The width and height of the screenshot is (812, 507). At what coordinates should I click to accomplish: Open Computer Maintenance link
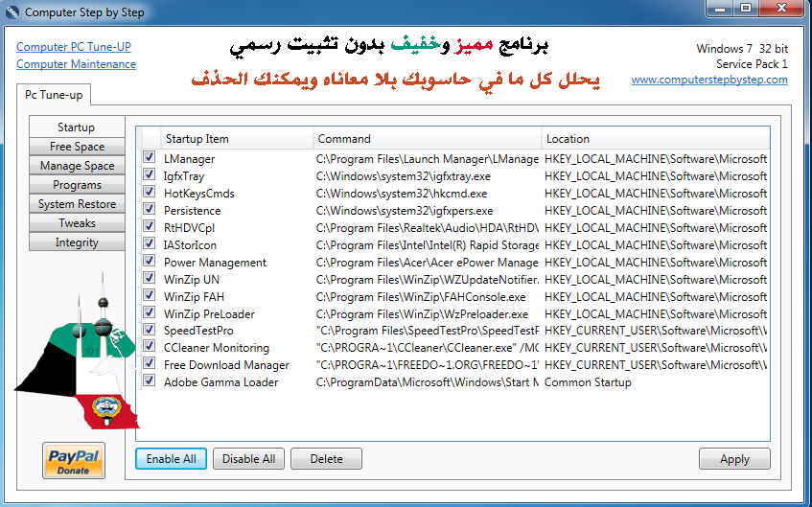point(76,64)
